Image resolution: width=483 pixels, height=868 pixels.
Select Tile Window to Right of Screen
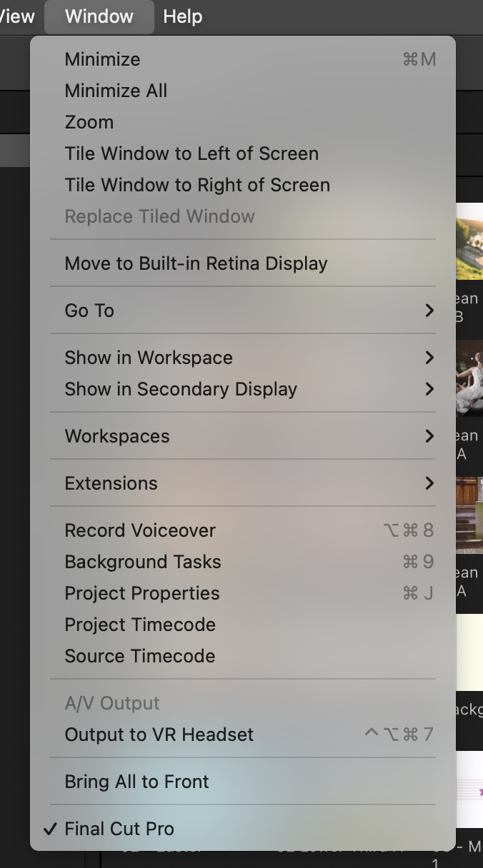click(197, 185)
